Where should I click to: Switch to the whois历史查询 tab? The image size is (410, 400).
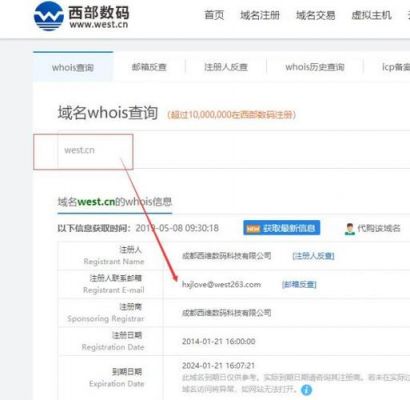(315, 67)
